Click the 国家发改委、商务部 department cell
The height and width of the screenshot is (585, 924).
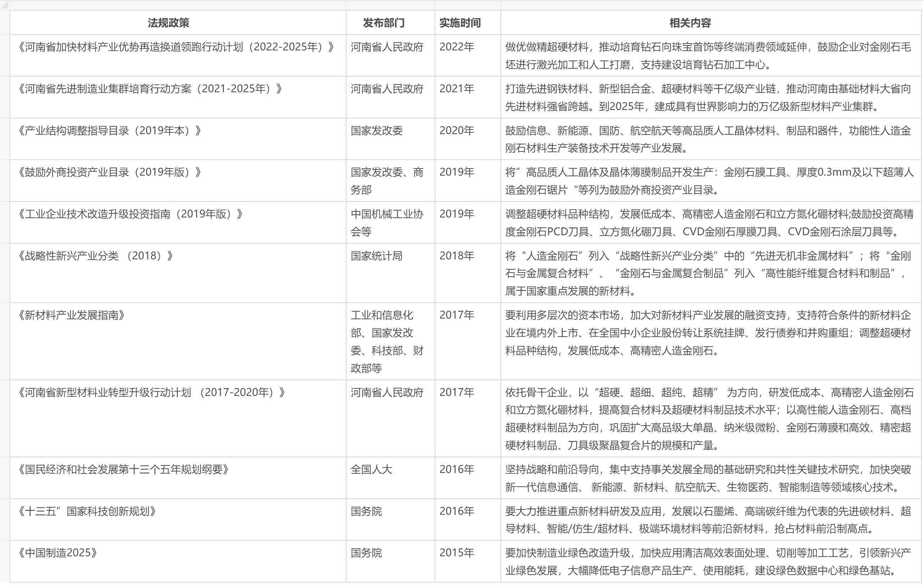coord(391,181)
